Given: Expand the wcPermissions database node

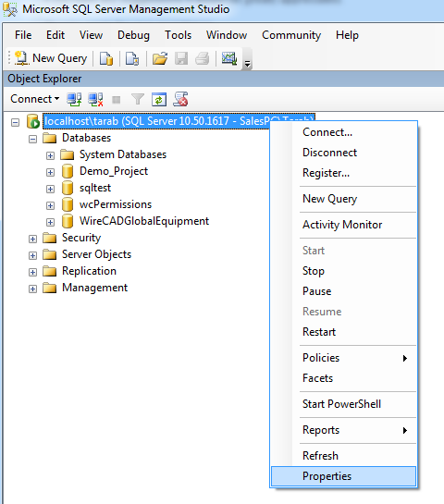Looking at the screenshot, I should tap(50, 205).
